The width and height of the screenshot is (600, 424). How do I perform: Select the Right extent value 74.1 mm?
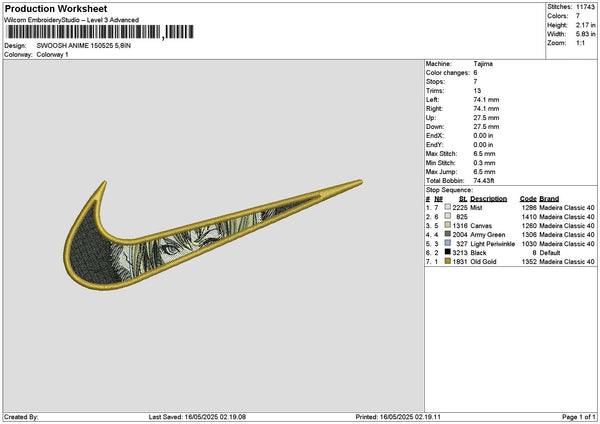pyautogui.click(x=486, y=109)
